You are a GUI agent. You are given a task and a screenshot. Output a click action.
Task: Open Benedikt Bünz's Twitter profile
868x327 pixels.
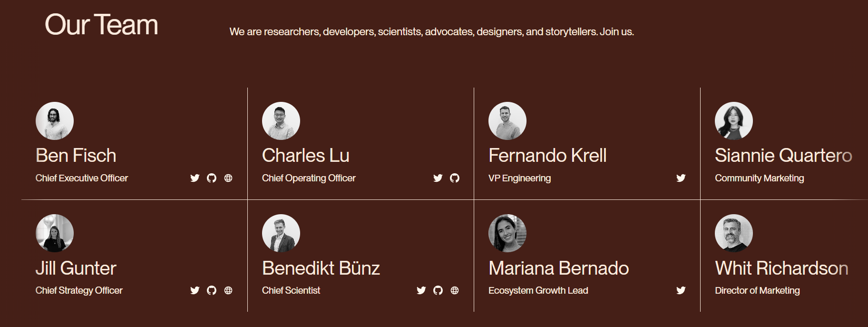pyautogui.click(x=421, y=290)
